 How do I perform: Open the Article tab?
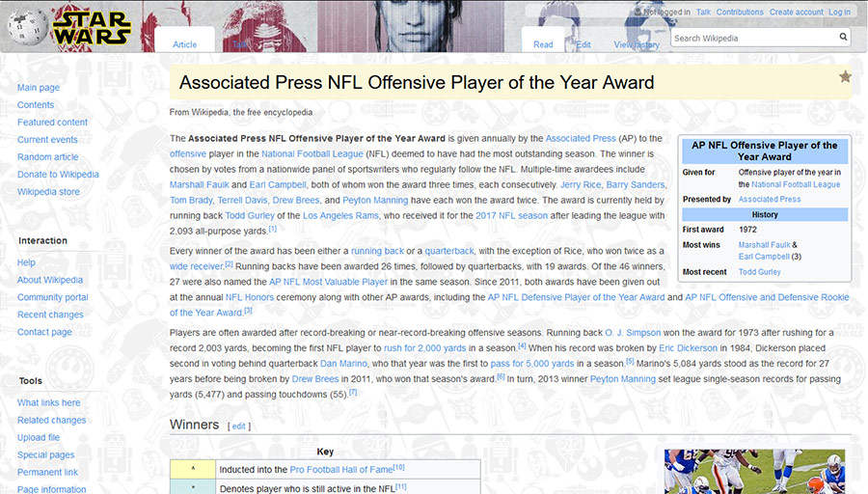coord(184,44)
